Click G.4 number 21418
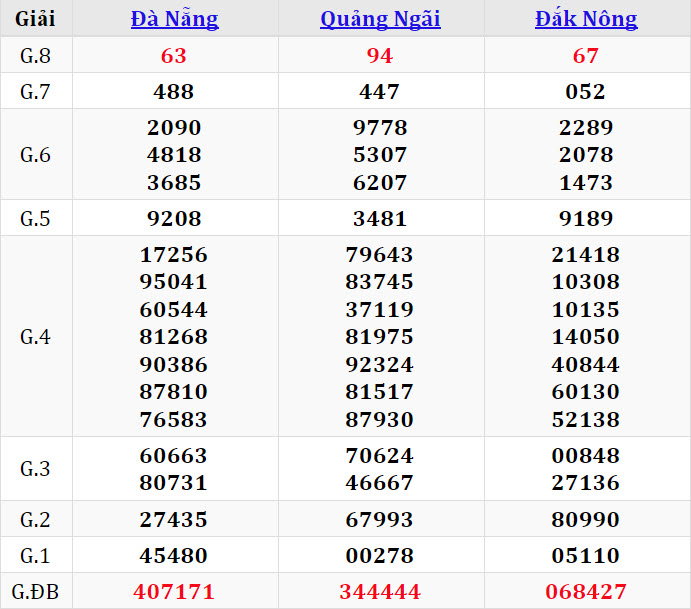The width and height of the screenshot is (691, 609). tap(586, 255)
